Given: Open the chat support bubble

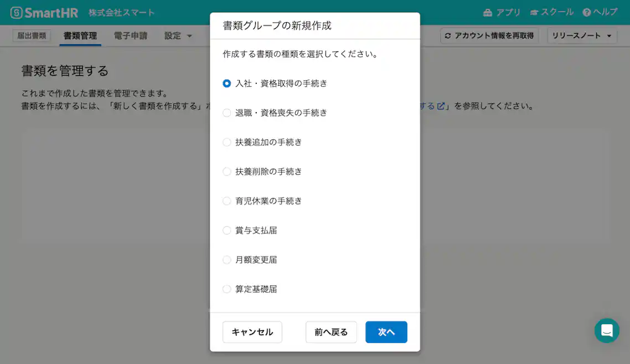Looking at the screenshot, I should (x=607, y=330).
